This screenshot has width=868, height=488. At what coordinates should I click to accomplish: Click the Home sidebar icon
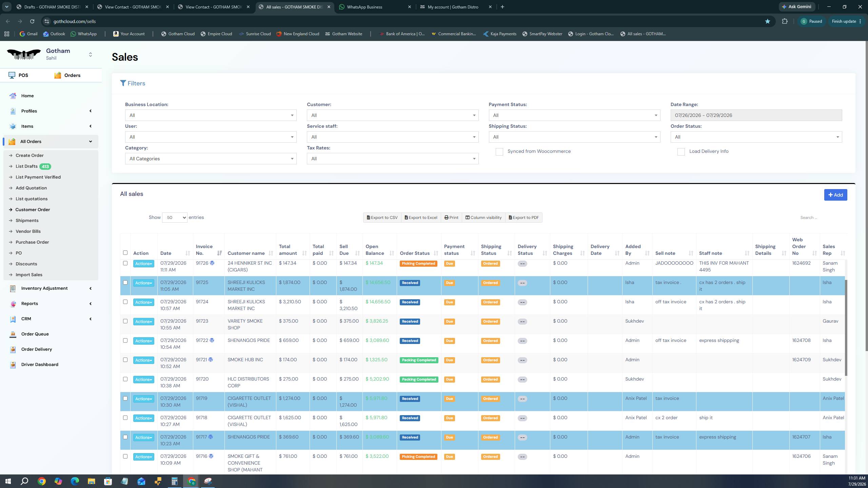pos(13,96)
